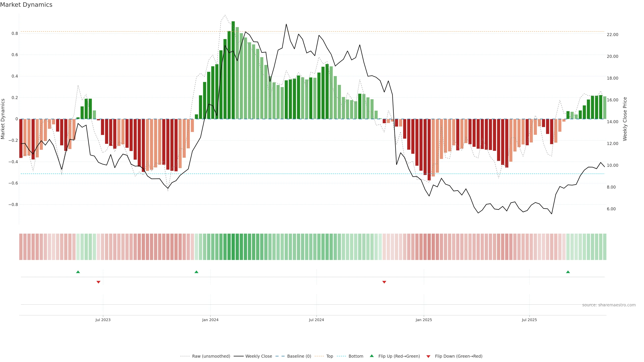Click the flip-up triangle after Jul 2025
Viewport: 644px width, 362px height.
coord(568,272)
